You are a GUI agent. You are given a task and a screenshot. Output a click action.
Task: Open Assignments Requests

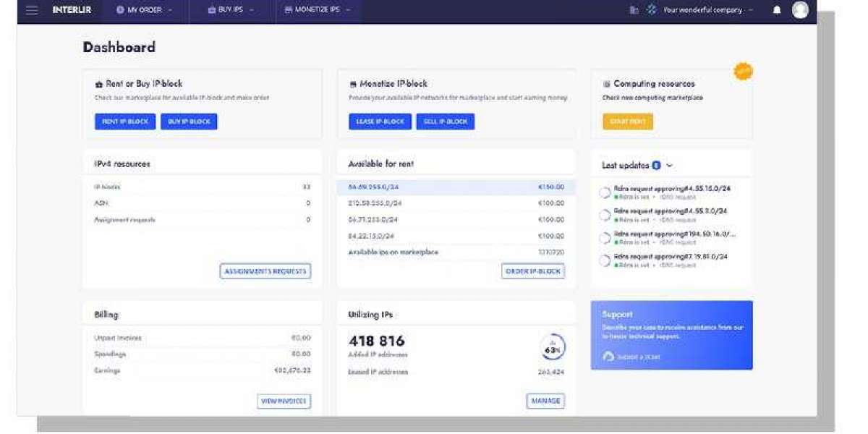pos(265,271)
